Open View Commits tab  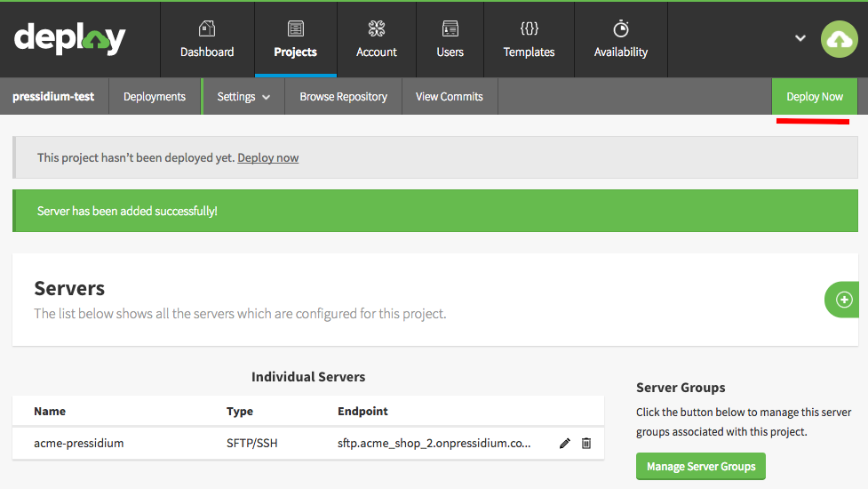coord(450,96)
